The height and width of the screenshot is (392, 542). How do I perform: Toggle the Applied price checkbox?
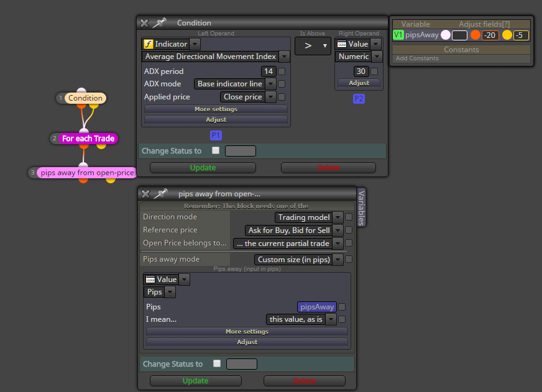click(282, 97)
